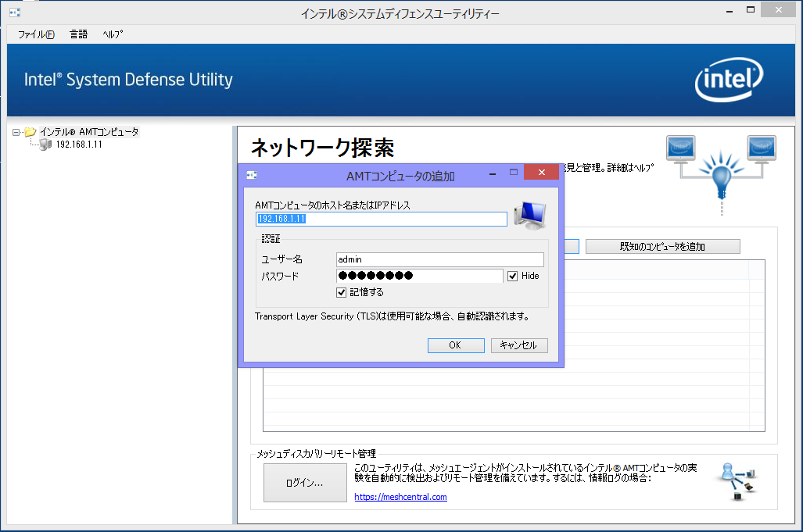Select 192.168.1.11 in the tree
This screenshot has height=532, width=803.
click(x=79, y=145)
